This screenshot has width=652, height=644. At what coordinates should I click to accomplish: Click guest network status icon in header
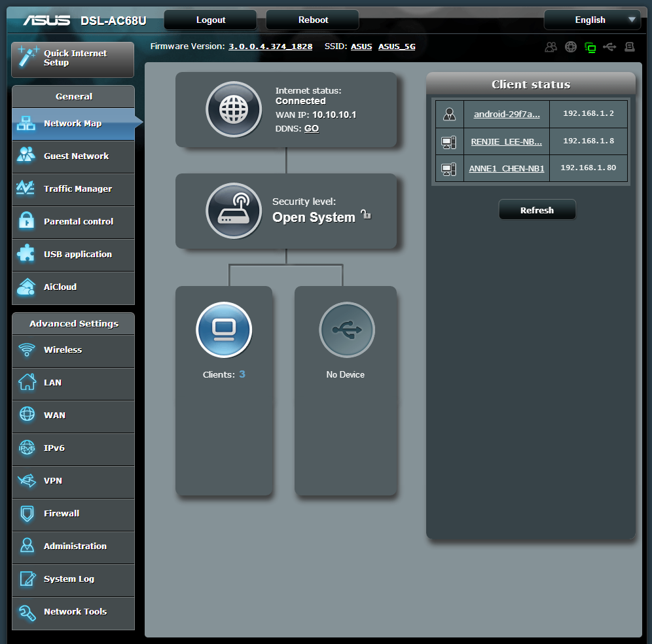click(x=551, y=47)
